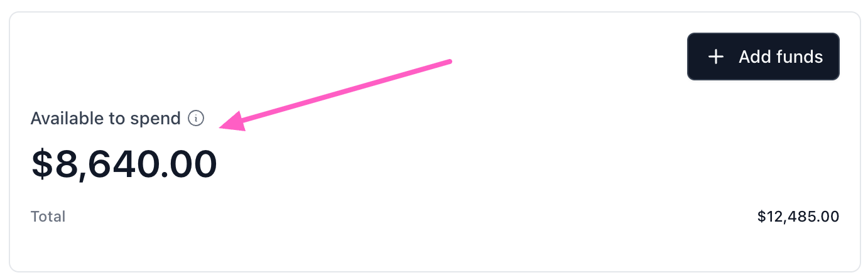This screenshot has height=280, width=868.
Task: Click the tail end of the pink arrow
Action: tap(447, 62)
